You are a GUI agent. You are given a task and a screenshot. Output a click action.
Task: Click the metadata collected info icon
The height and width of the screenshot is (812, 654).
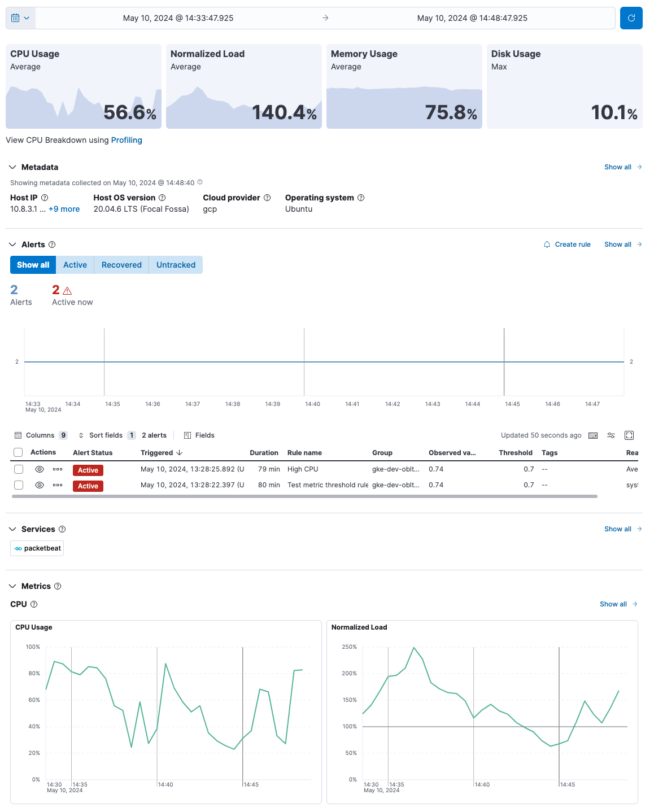[200, 182]
